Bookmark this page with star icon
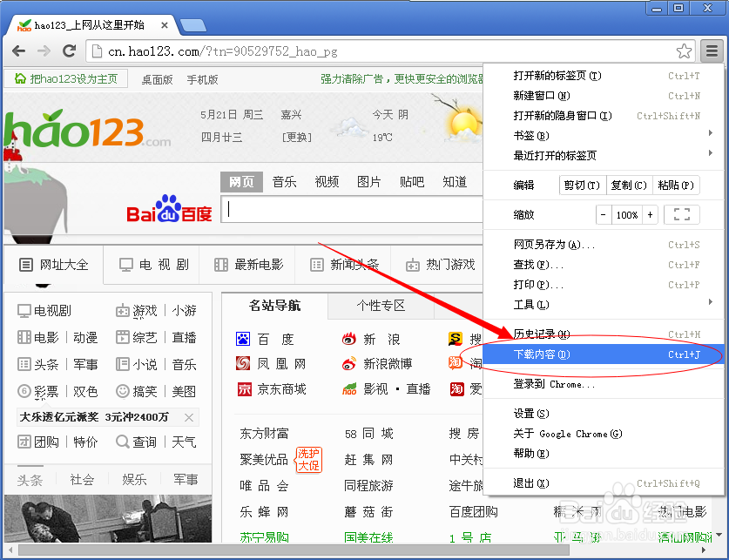Screen dimensions: 729x560 [x=684, y=51]
